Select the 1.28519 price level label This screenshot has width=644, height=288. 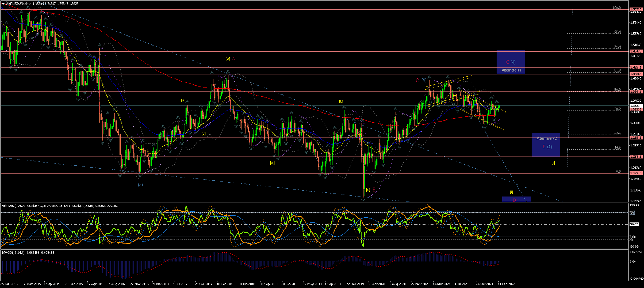[x=636, y=138]
